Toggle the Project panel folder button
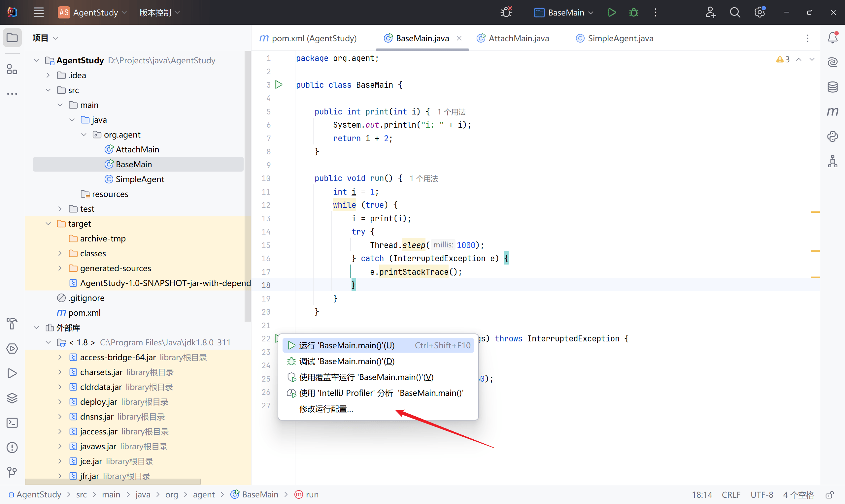 (x=12, y=38)
